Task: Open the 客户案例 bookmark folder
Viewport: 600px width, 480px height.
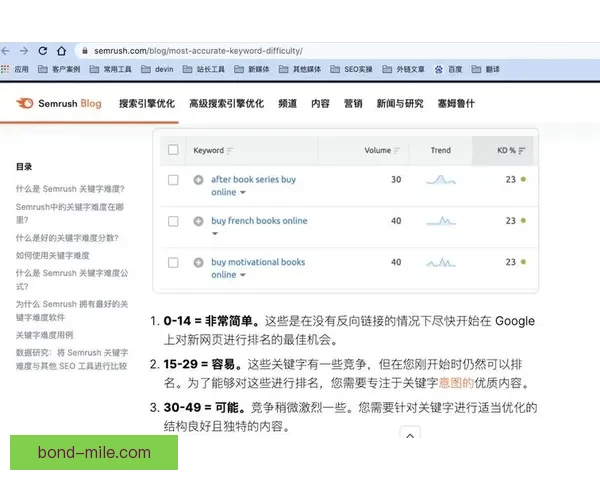Action: [59, 69]
